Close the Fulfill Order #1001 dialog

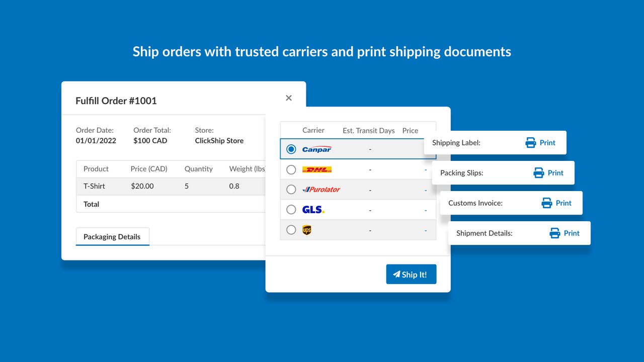tap(289, 98)
